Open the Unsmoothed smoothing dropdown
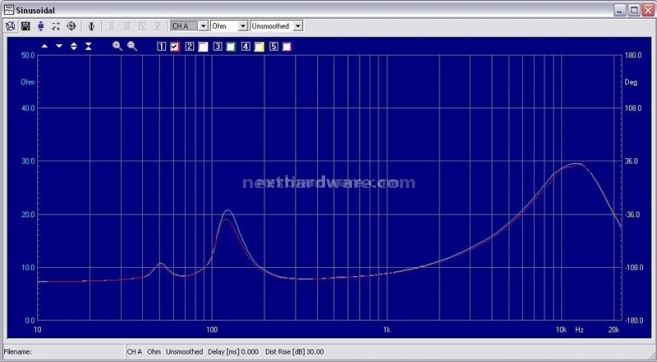 [297, 26]
